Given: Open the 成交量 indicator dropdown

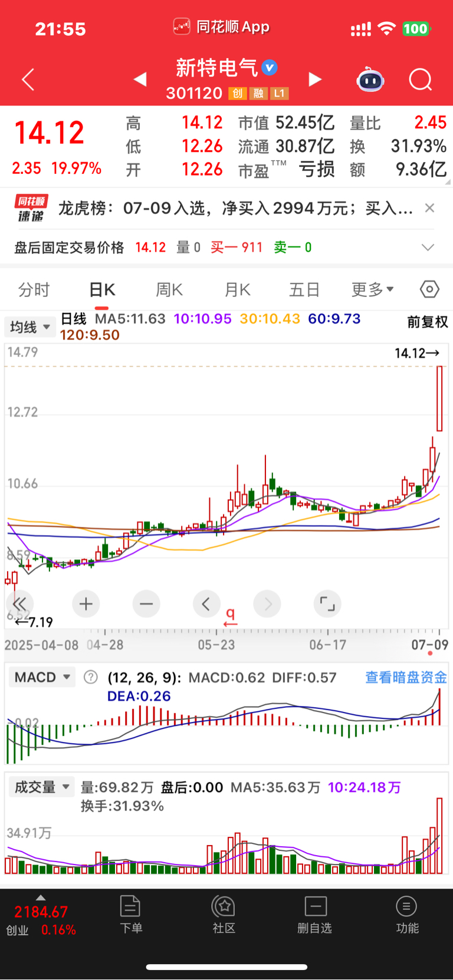Looking at the screenshot, I should [x=42, y=787].
